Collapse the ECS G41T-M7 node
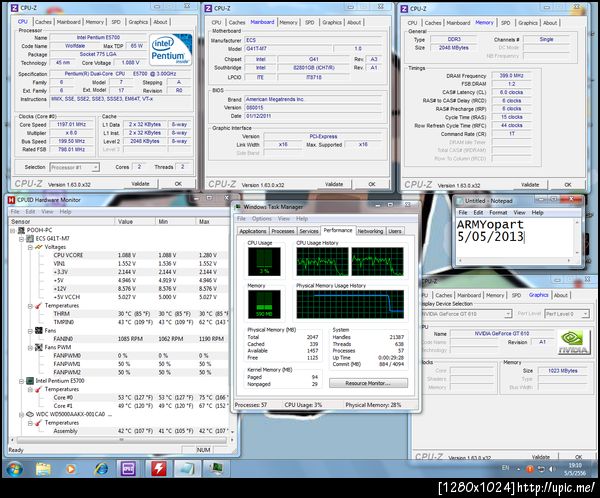This screenshot has height=498, width=600. click(x=21, y=239)
